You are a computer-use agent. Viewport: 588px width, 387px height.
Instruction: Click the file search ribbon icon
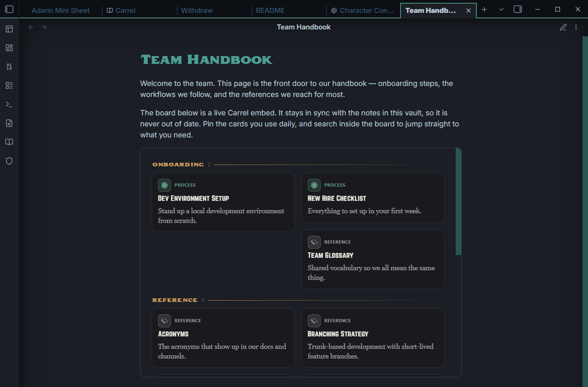9,123
